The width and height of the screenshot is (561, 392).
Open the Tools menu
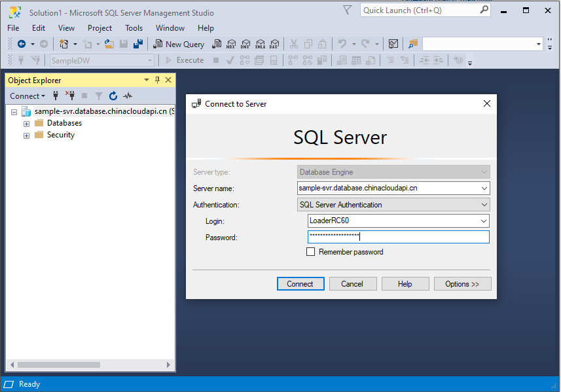pos(134,28)
